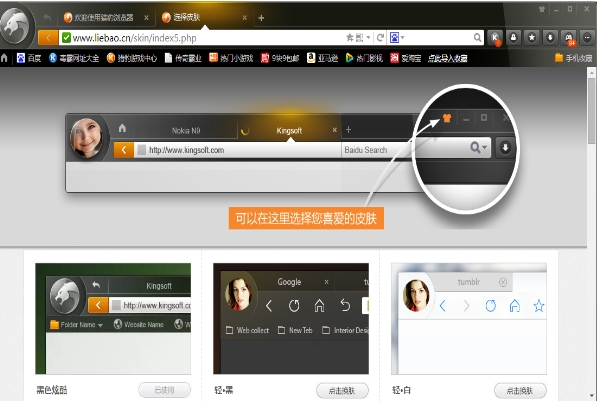Viewport: 609px width, 403px height.
Task: Click the 轻·黑 skin name label
Action: 224,390
